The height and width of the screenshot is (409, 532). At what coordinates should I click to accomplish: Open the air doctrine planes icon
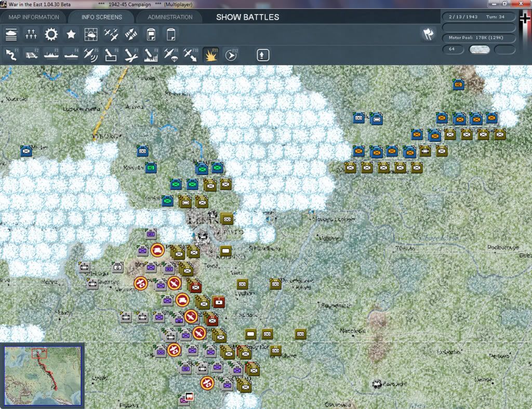[x=111, y=34]
